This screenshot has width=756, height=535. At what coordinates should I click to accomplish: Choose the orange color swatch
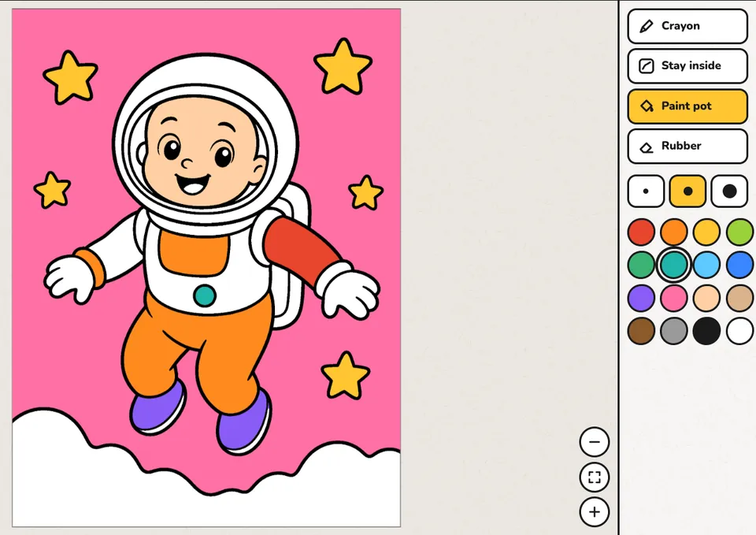click(673, 232)
